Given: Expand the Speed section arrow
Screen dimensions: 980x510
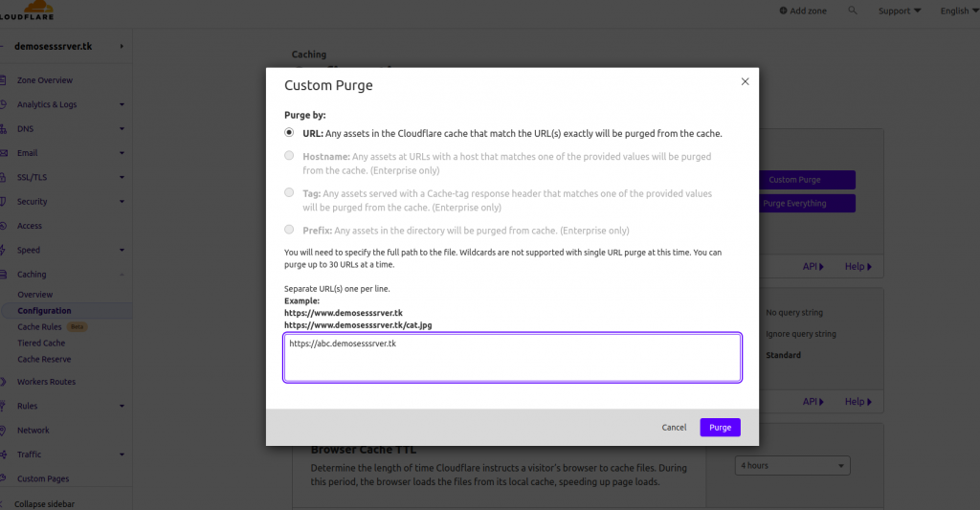Looking at the screenshot, I should point(122,250).
